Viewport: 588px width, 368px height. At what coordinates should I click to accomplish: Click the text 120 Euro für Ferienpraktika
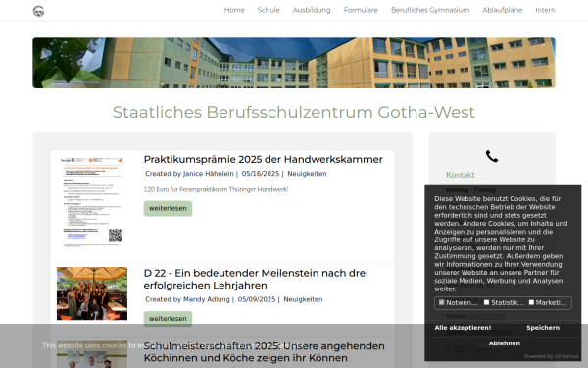click(x=216, y=189)
